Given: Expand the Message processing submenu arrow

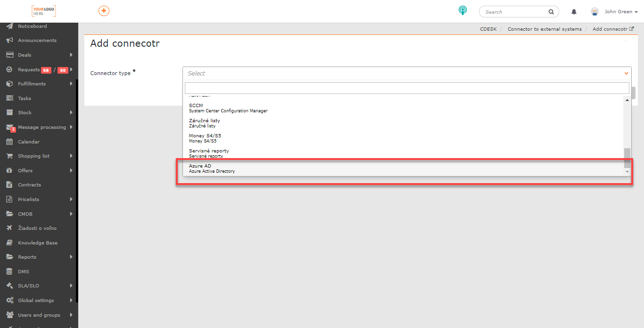Looking at the screenshot, I should click(71, 127).
